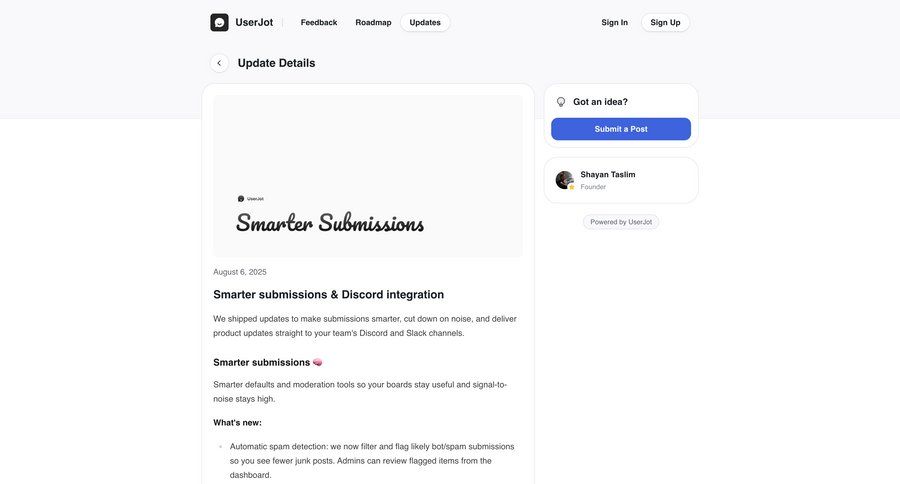The image size is (900, 484).
Task: Follow the Powered by UserJot link
Action: (621, 222)
